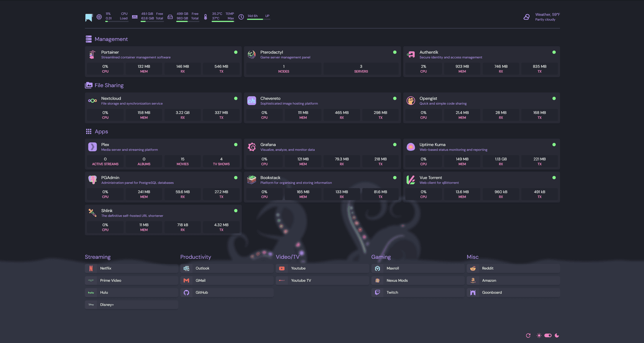
Task: Open the Pterodactyl service icon
Action: pos(251,54)
